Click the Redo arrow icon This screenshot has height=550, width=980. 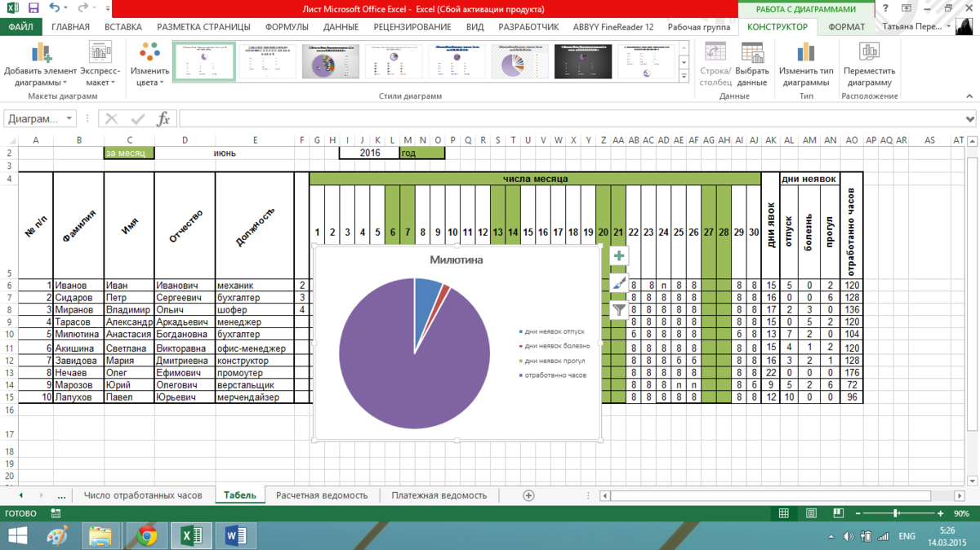click(83, 8)
